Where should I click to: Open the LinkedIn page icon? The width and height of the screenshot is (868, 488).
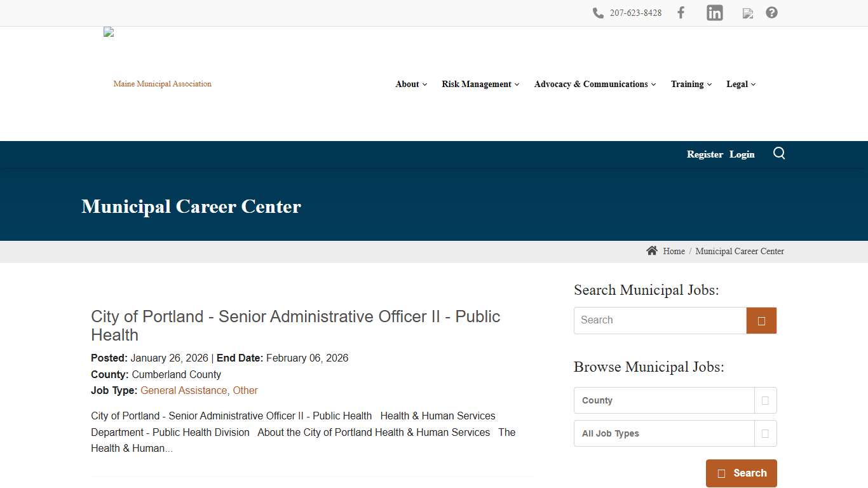(x=714, y=13)
